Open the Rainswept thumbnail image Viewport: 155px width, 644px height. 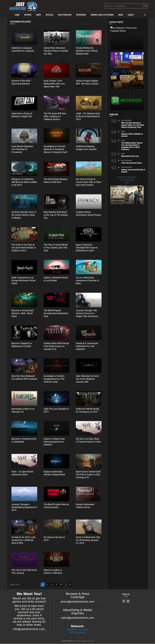click(24, 398)
